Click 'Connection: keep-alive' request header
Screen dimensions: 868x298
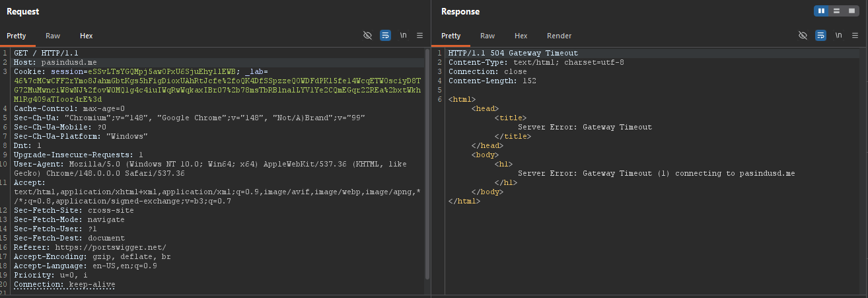point(64,284)
